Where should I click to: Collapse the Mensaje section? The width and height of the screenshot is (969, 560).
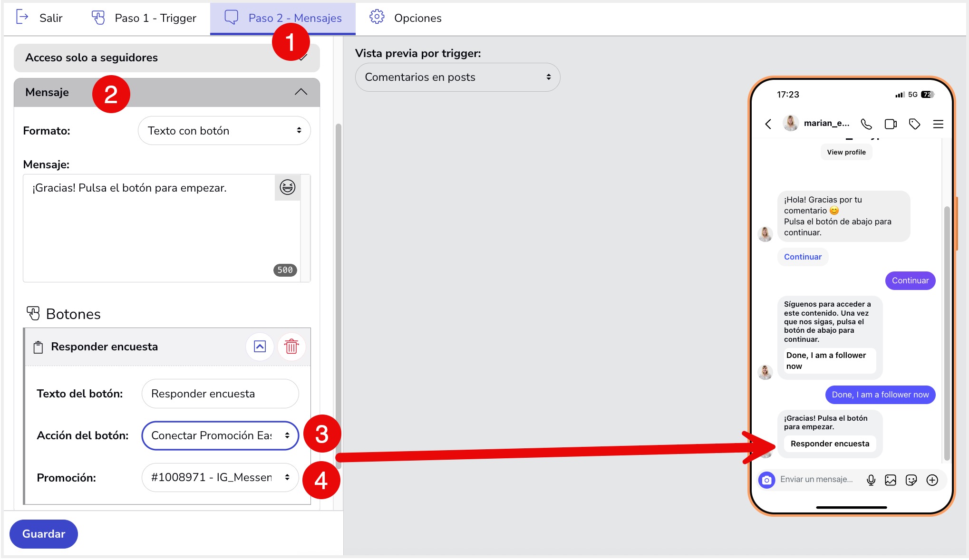(x=300, y=92)
